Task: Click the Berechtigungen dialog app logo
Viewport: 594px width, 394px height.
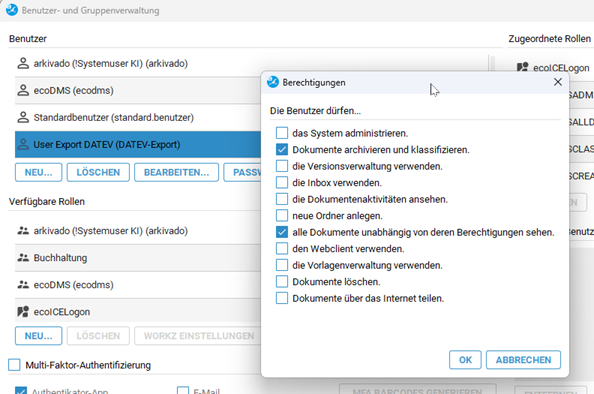Action: [x=273, y=82]
